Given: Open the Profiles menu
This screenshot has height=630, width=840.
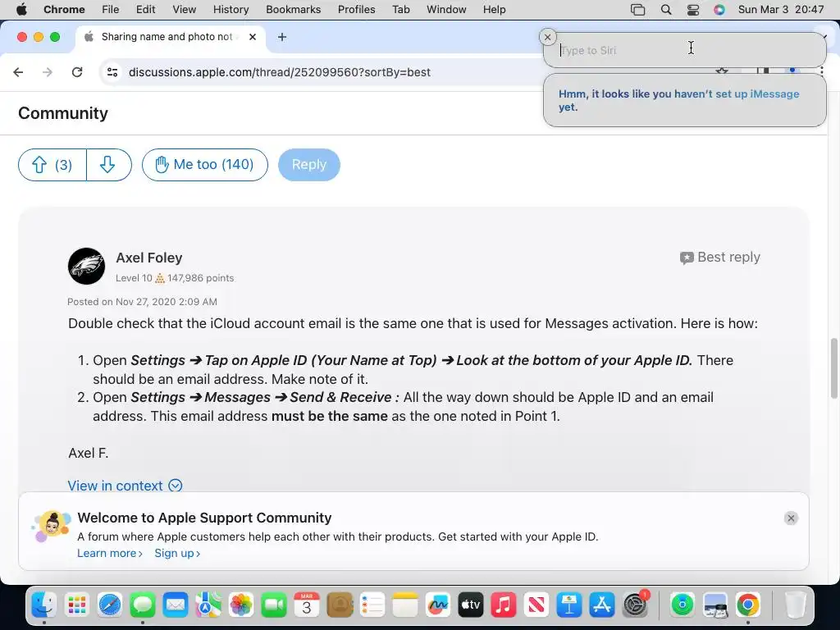Looking at the screenshot, I should click(x=356, y=9).
